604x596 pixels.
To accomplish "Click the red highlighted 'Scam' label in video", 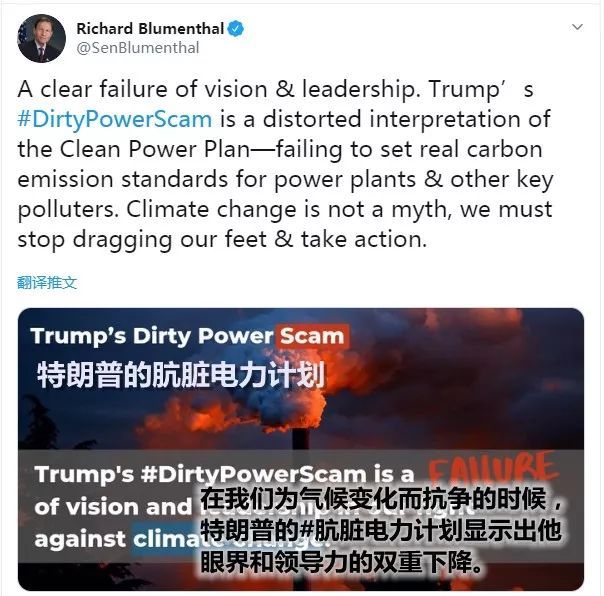I will click(312, 336).
